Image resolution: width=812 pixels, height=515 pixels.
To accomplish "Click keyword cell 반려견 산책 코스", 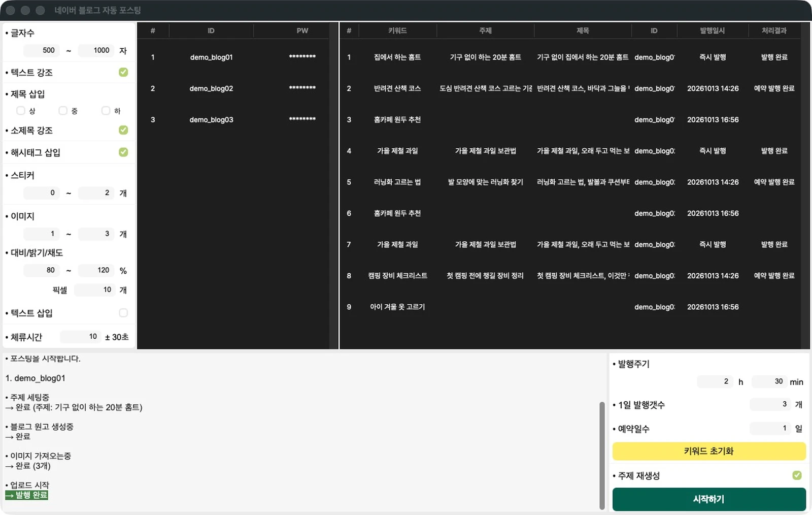I will point(397,88).
